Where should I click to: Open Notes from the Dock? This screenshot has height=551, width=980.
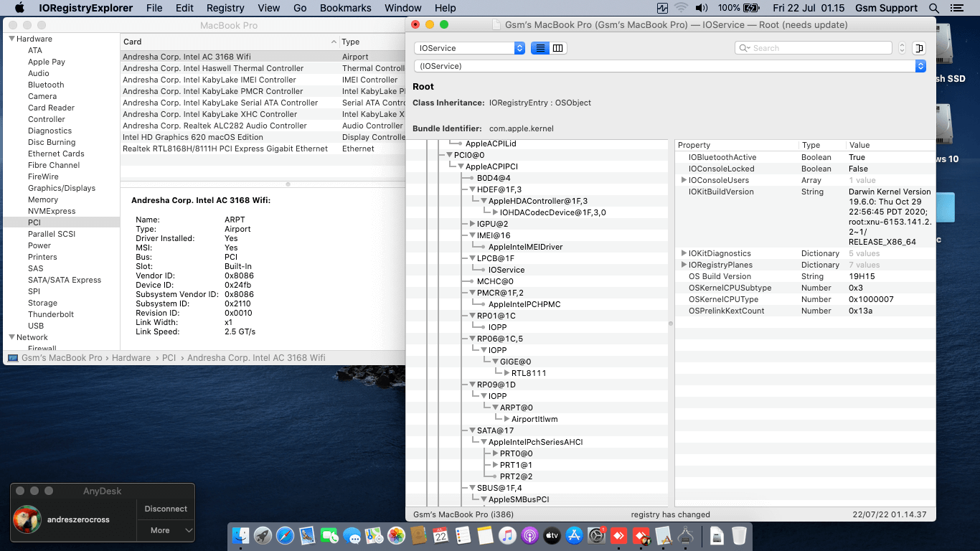click(485, 535)
